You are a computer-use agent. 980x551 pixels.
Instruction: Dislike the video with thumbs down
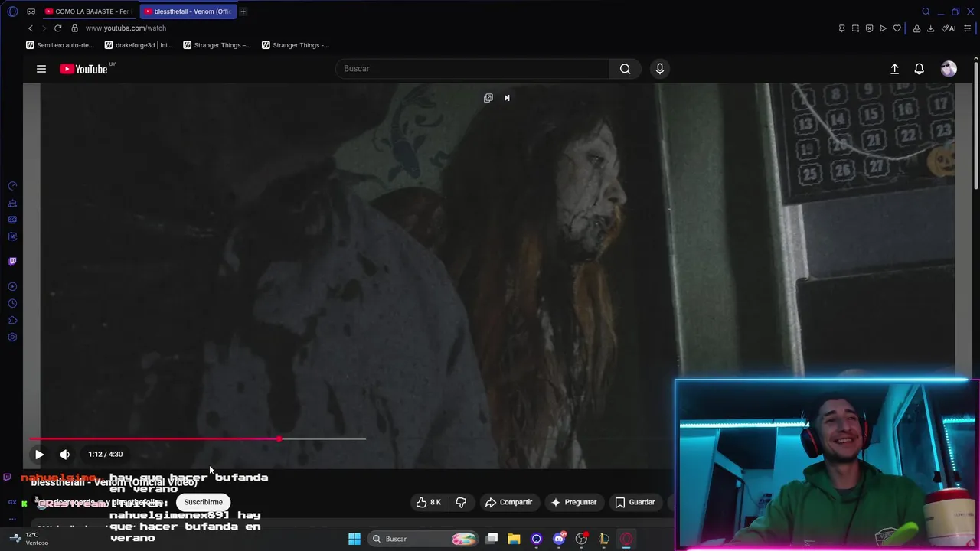point(461,502)
